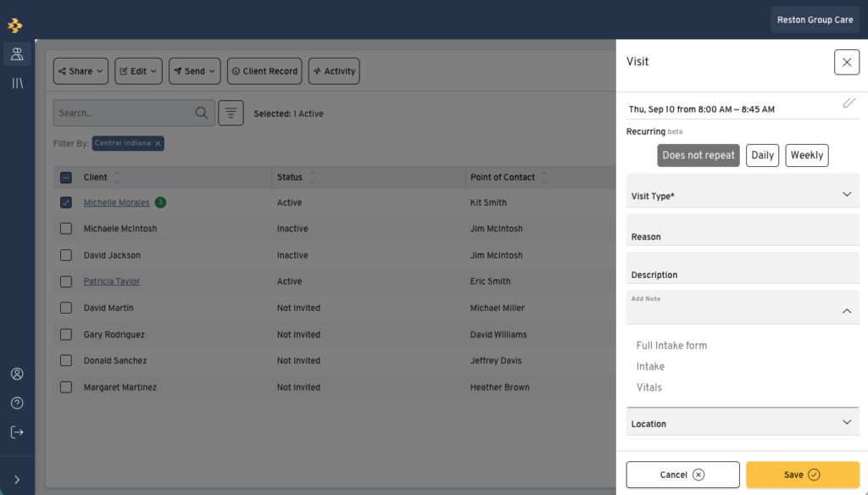The width and height of the screenshot is (868, 495).
Task: Open the Activity button
Action: tap(334, 71)
